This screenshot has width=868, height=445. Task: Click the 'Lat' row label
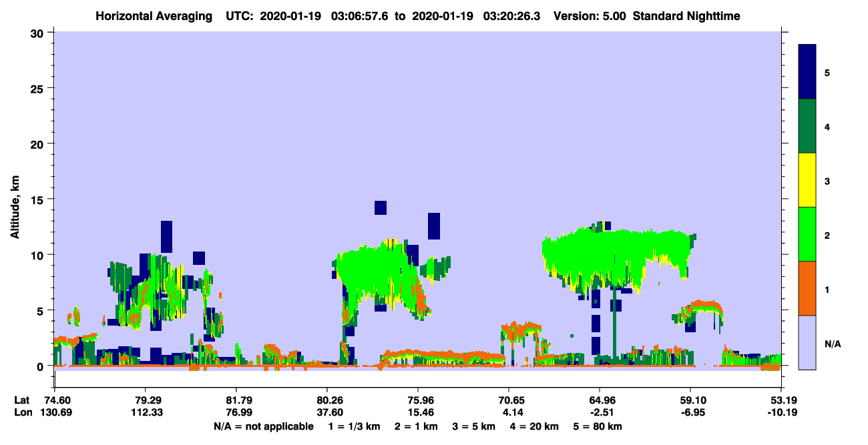click(x=21, y=401)
